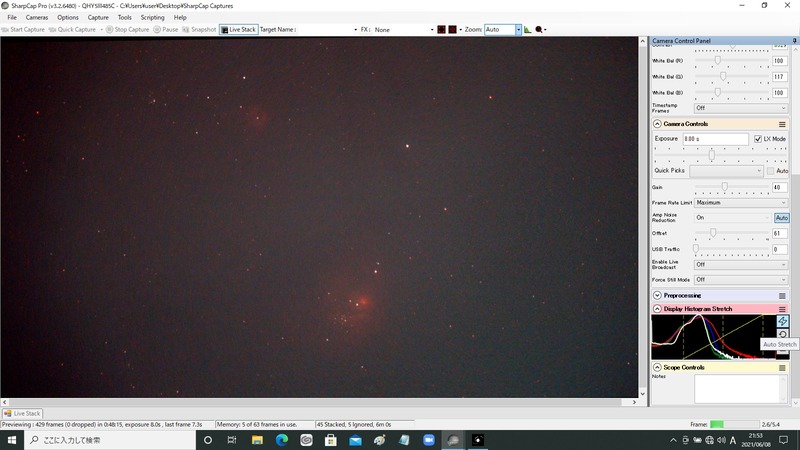Open File Explorer from the taskbar

coord(257,440)
